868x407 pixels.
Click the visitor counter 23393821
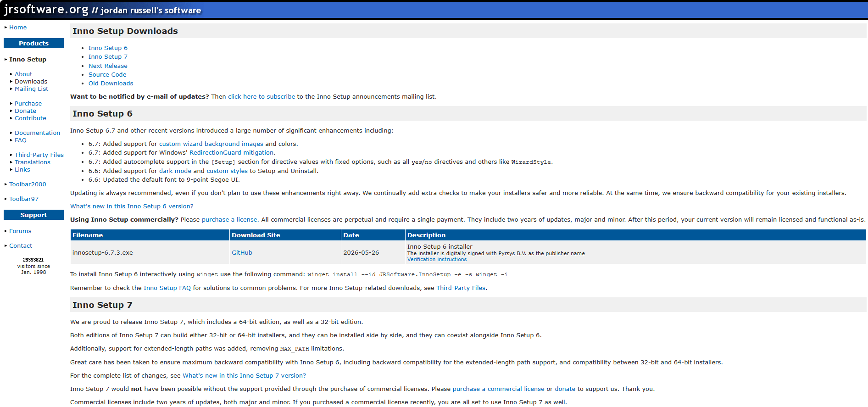pos(33,260)
